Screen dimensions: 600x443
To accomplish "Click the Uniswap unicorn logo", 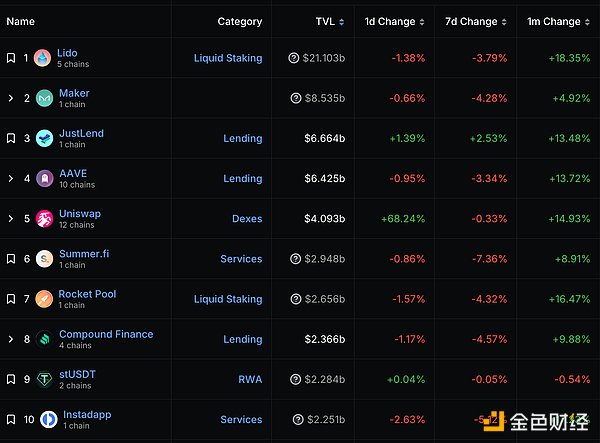I will [x=44, y=218].
